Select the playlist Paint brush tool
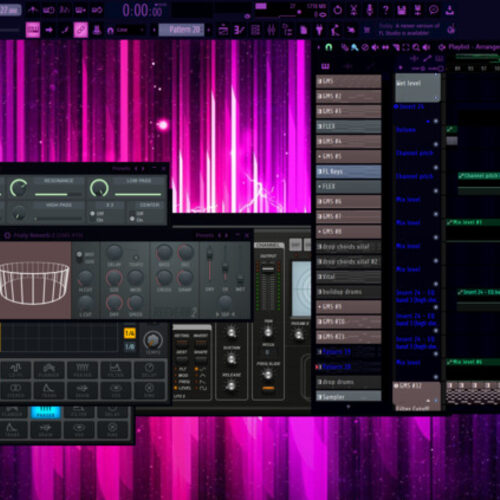 355,47
